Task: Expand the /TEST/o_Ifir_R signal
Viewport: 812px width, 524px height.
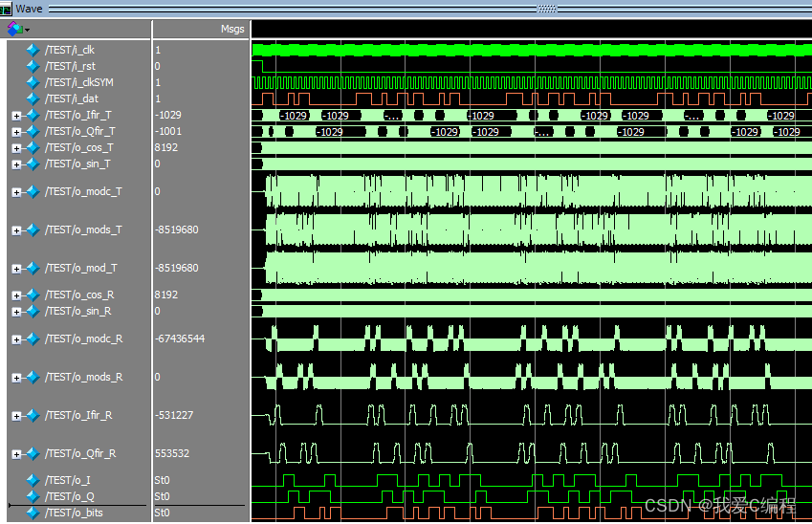Action: tap(16, 415)
